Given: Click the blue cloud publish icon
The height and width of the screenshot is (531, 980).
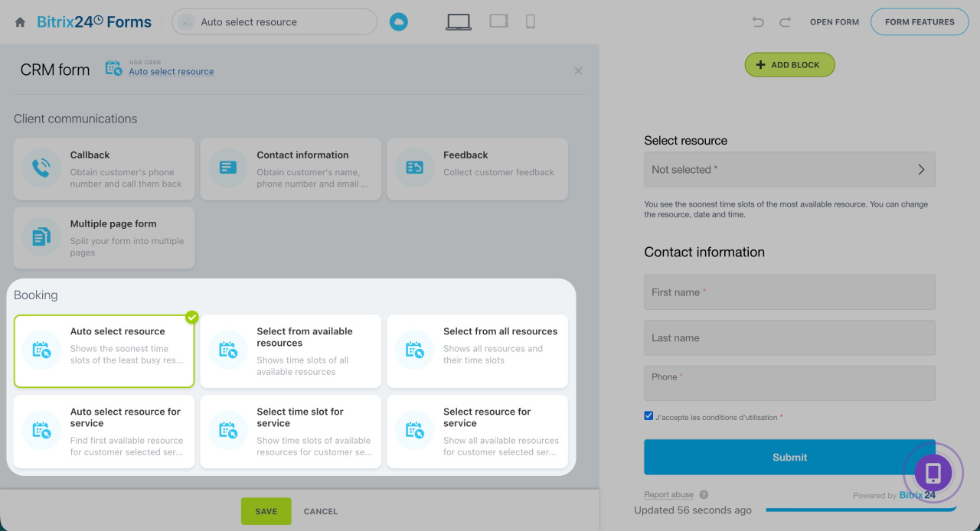Looking at the screenshot, I should (x=398, y=22).
